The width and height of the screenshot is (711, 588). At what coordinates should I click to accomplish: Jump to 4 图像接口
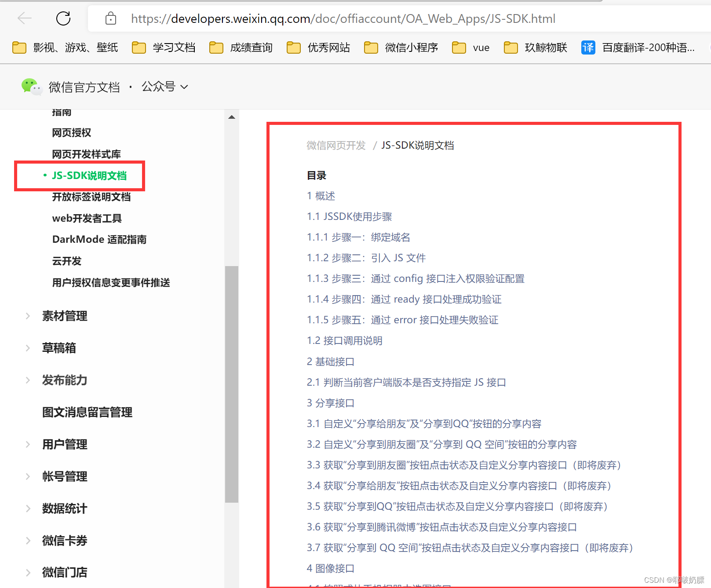[x=331, y=568]
